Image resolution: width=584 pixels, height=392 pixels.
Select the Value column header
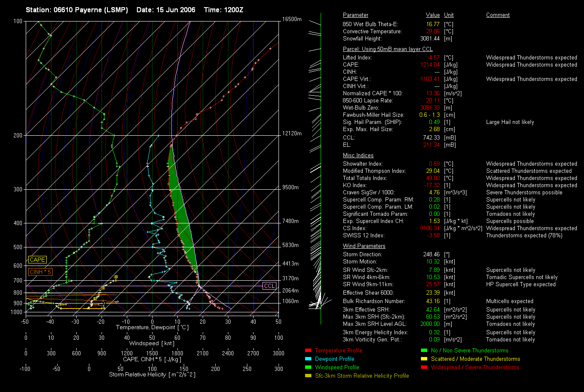(x=432, y=15)
